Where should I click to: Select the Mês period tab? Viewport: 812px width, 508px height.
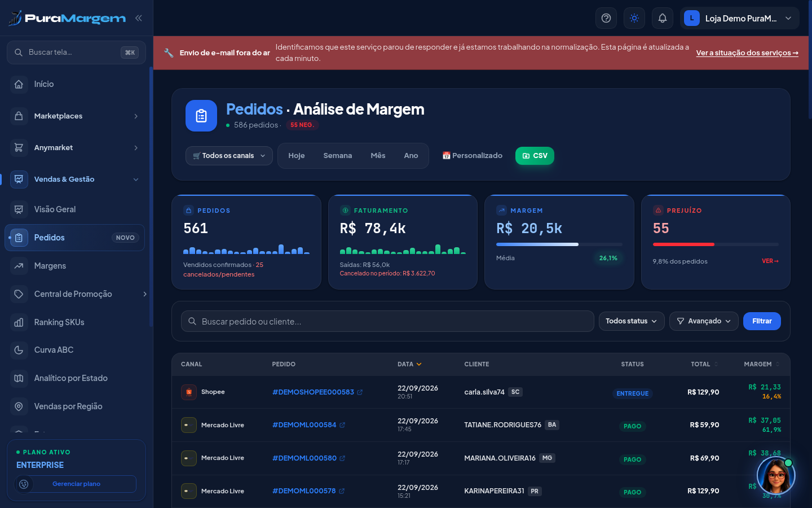coord(378,156)
